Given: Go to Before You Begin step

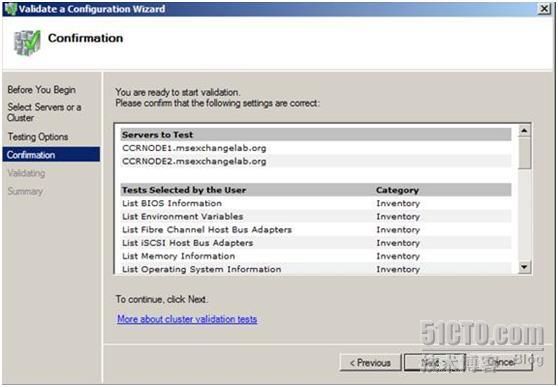Looking at the screenshot, I should pos(41,90).
